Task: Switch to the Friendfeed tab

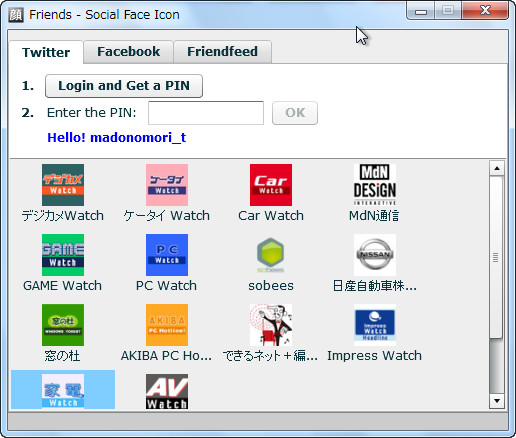Action: click(x=222, y=52)
